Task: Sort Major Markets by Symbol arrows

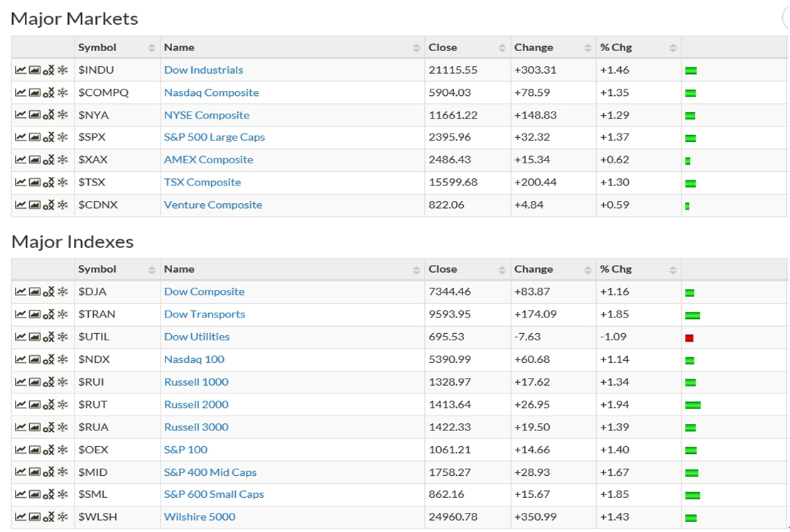Action: 151,48
